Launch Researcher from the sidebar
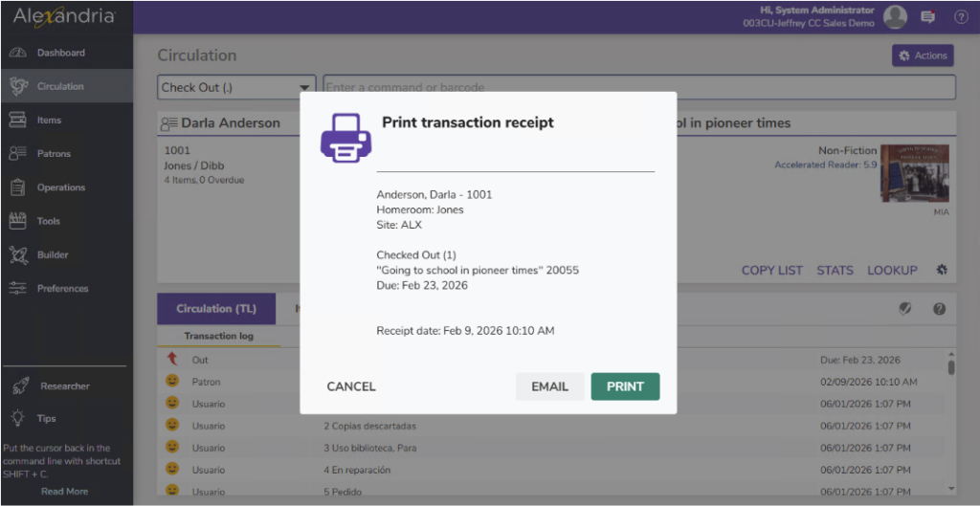Screen dimensions: 980x506 pos(64,386)
